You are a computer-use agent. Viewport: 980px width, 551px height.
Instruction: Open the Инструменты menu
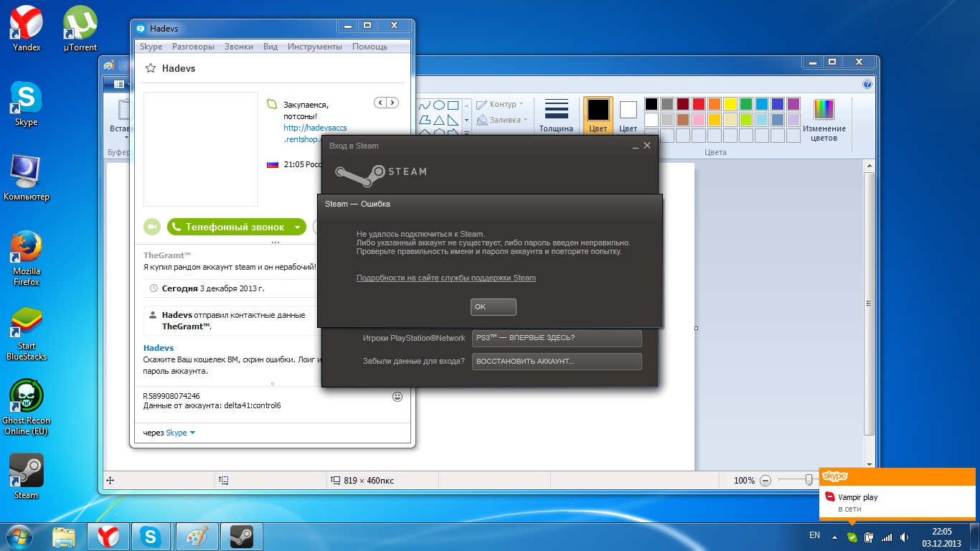[x=314, y=47]
